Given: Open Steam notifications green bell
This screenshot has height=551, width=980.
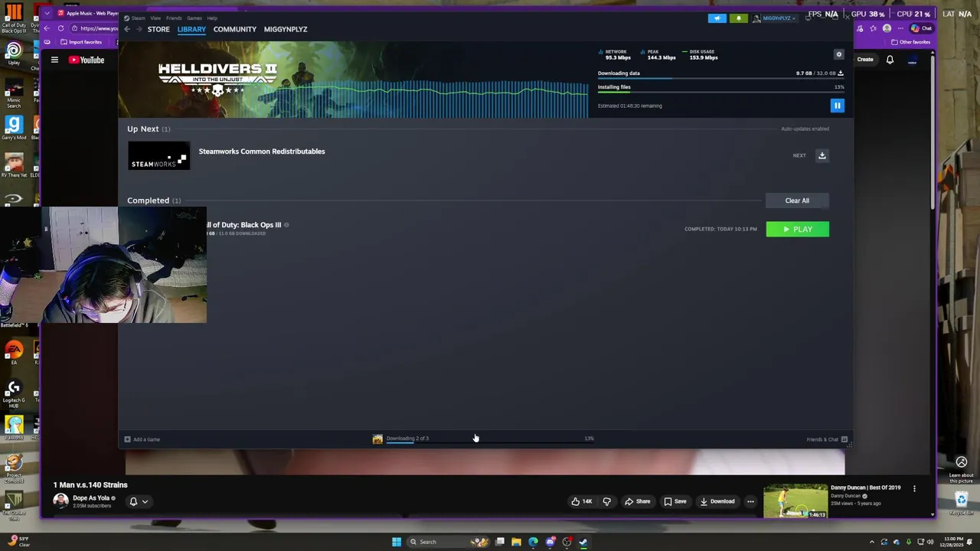Looking at the screenshot, I should click(x=739, y=18).
